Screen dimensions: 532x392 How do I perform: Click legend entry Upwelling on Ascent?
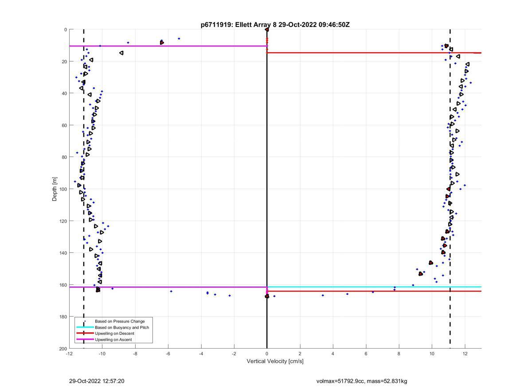[113, 339]
